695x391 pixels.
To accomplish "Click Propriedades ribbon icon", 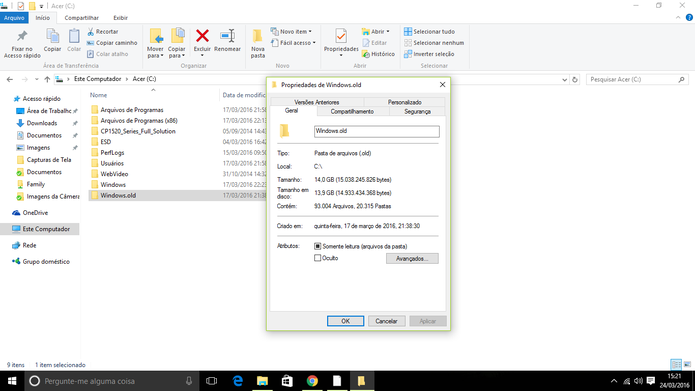I will [x=341, y=35].
